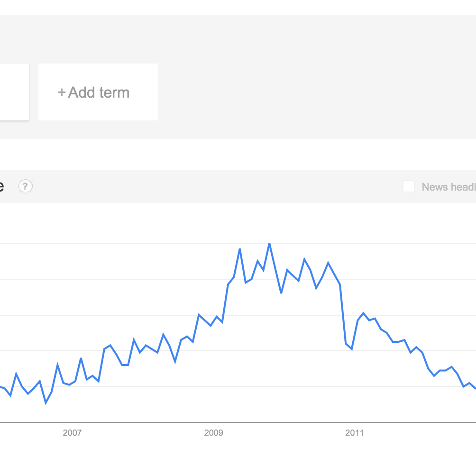Image resolution: width=476 pixels, height=476 pixels.
Task: Click the last peak before the steep 2010 drop
Action: pos(328,263)
